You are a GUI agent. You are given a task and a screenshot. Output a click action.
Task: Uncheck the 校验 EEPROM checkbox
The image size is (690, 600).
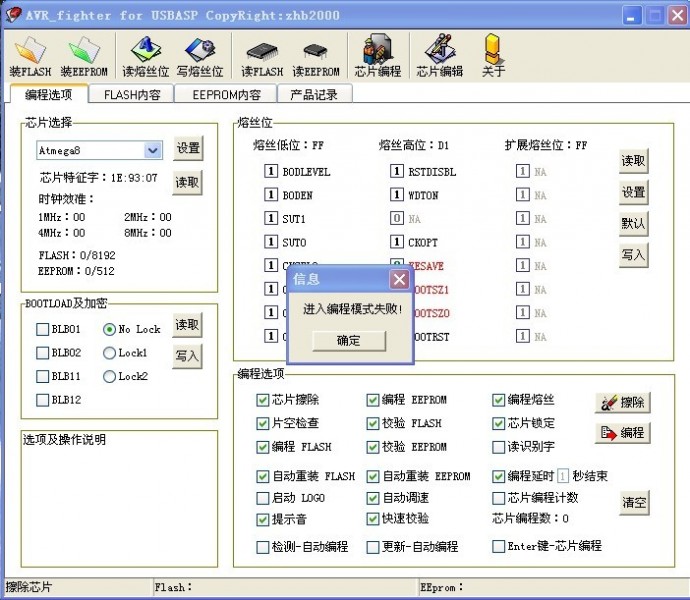pyautogui.click(x=373, y=447)
